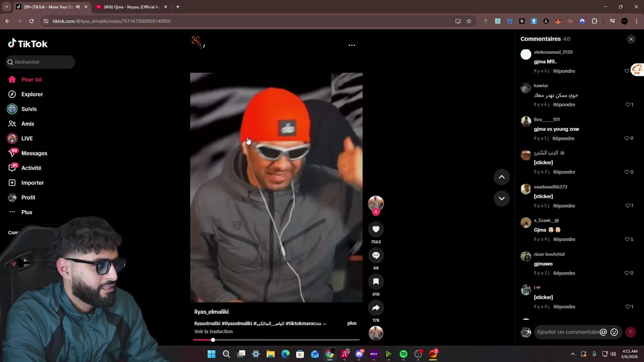Open Discord from the taskbar
The width and height of the screenshot is (644, 362).
[359, 354]
